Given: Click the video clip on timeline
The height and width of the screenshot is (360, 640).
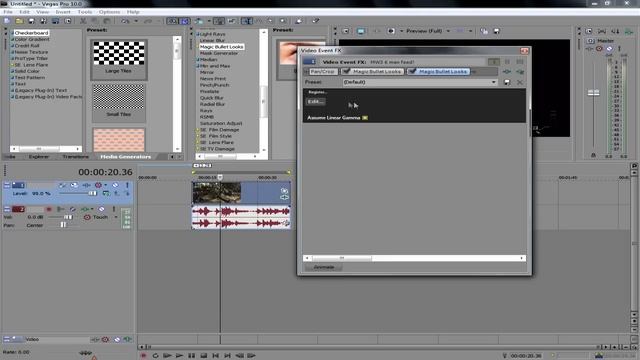Looking at the screenshot, I should tap(241, 193).
